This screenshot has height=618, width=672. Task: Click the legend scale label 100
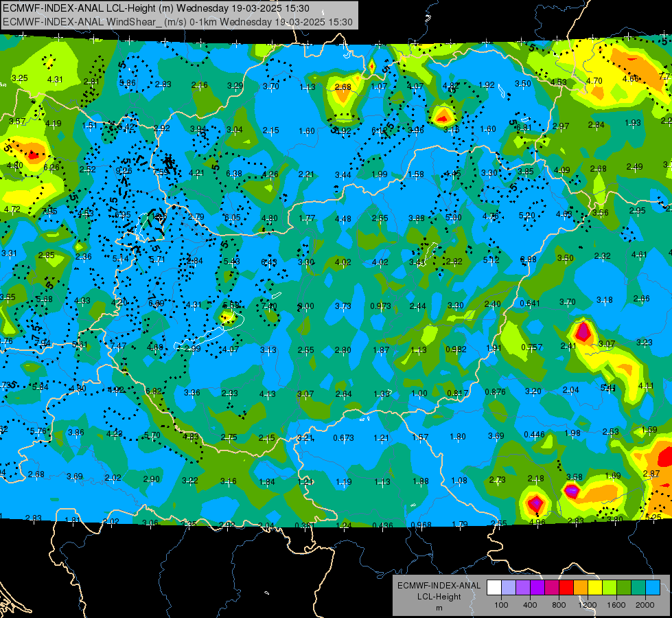[x=501, y=605]
